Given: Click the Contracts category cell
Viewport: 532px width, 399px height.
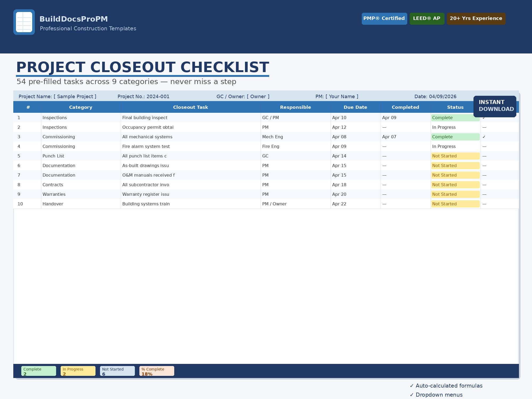Looking at the screenshot, I should point(81,185).
